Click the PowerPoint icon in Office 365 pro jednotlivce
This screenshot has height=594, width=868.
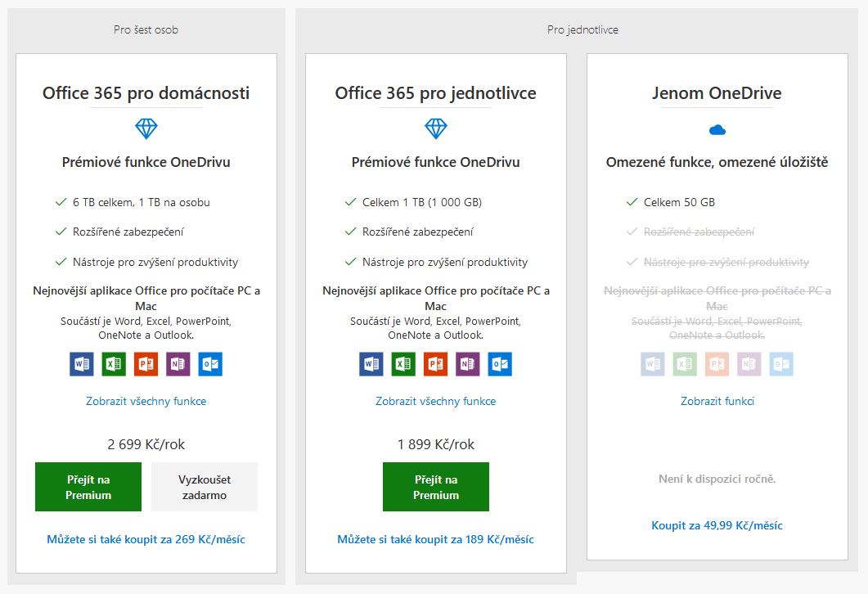(436, 364)
